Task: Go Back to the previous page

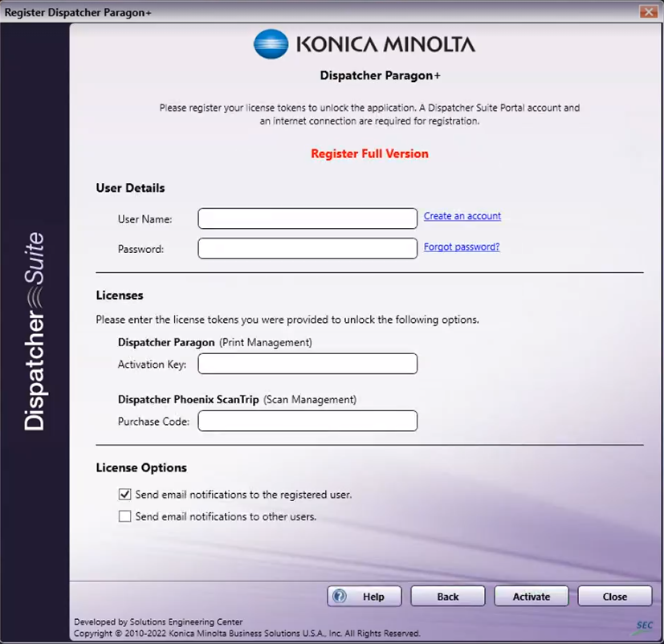Action: pyautogui.click(x=447, y=596)
